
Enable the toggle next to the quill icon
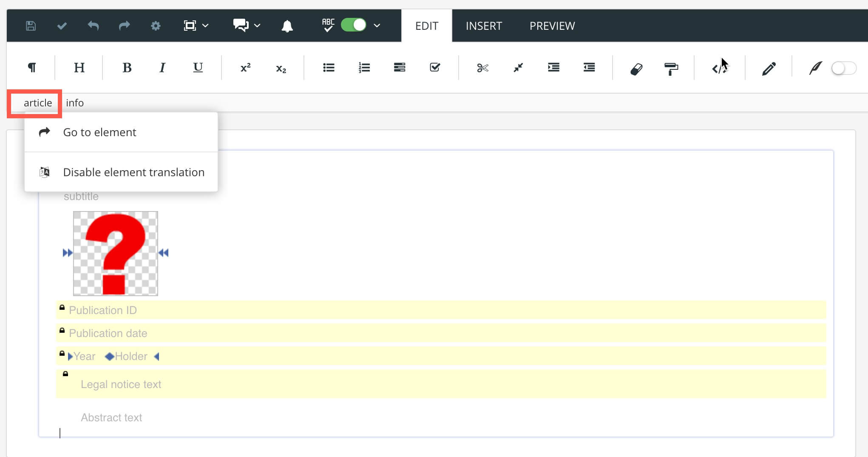[843, 67]
